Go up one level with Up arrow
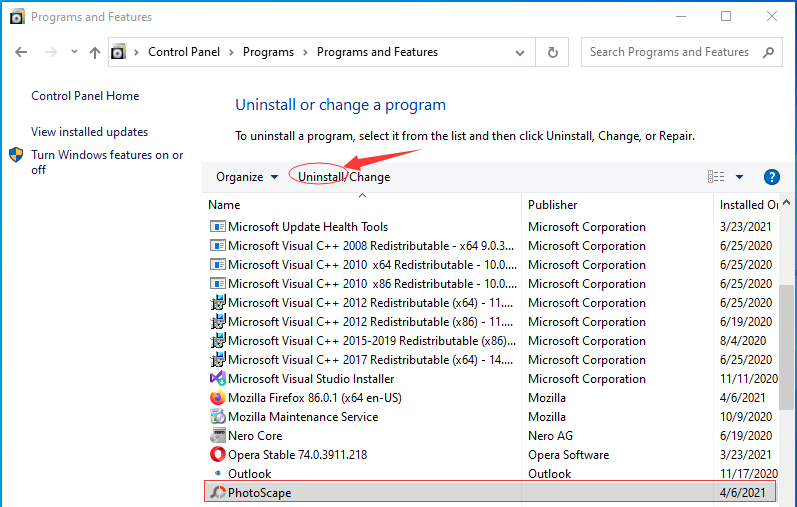The height and width of the screenshot is (507, 797). 95,52
